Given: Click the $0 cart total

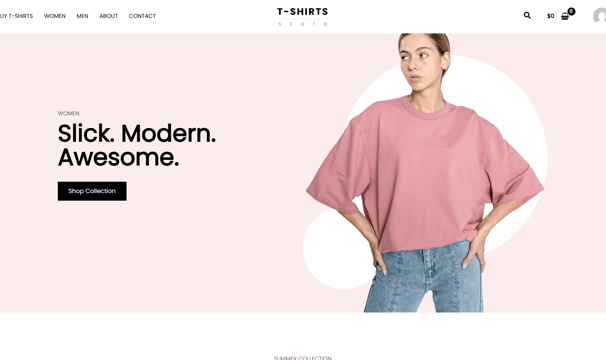Looking at the screenshot, I should pyautogui.click(x=550, y=16).
